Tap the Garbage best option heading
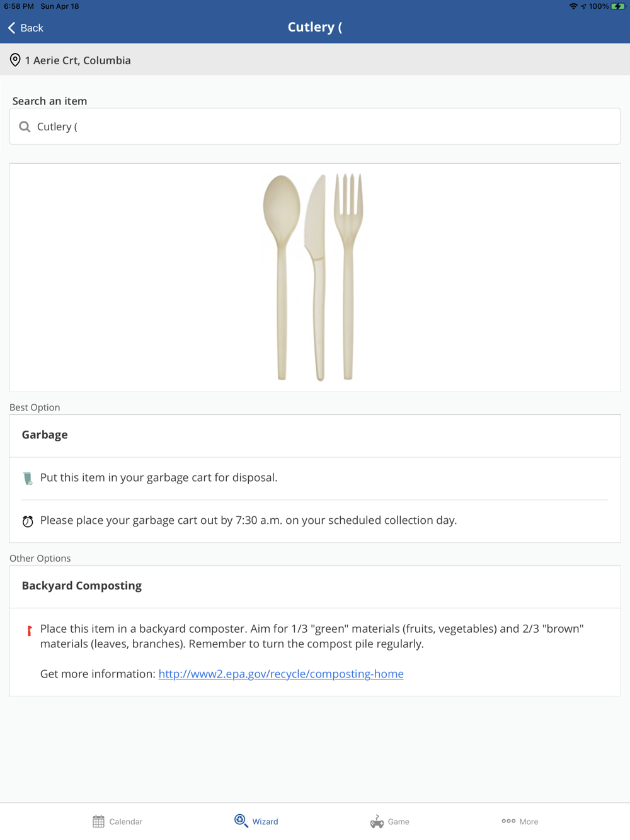This screenshot has height=840, width=630. point(45,435)
